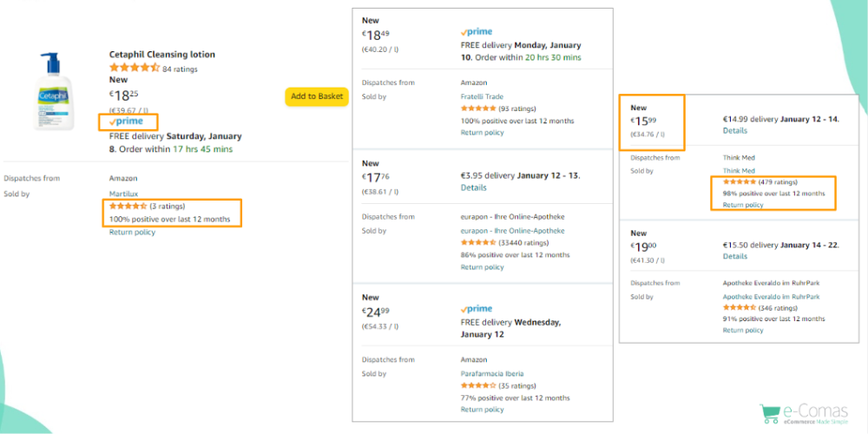Open the Martilux seller link

(x=124, y=194)
